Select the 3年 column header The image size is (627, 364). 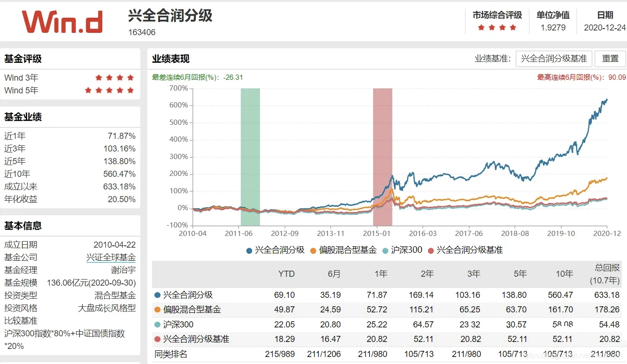(474, 274)
